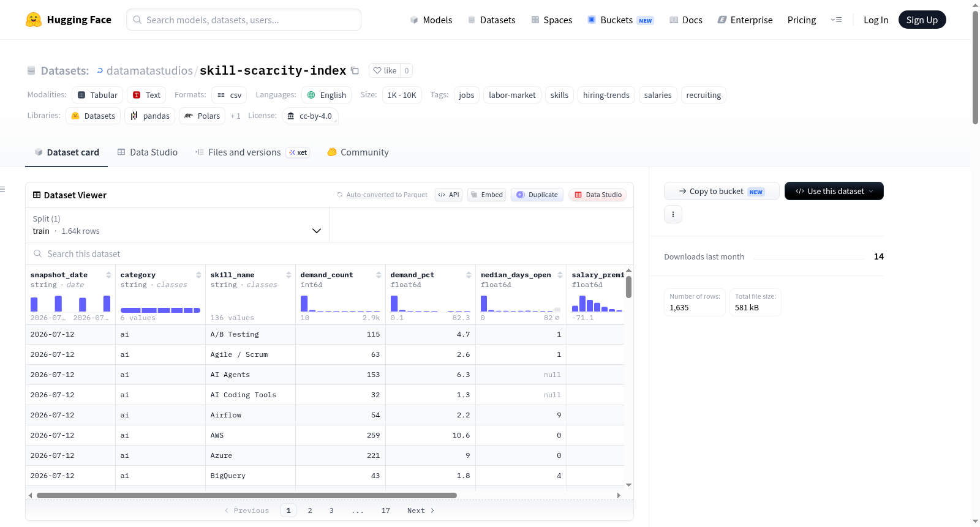Sort by the demand_pct column arrows
The height and width of the screenshot is (527, 980).
pos(469,275)
